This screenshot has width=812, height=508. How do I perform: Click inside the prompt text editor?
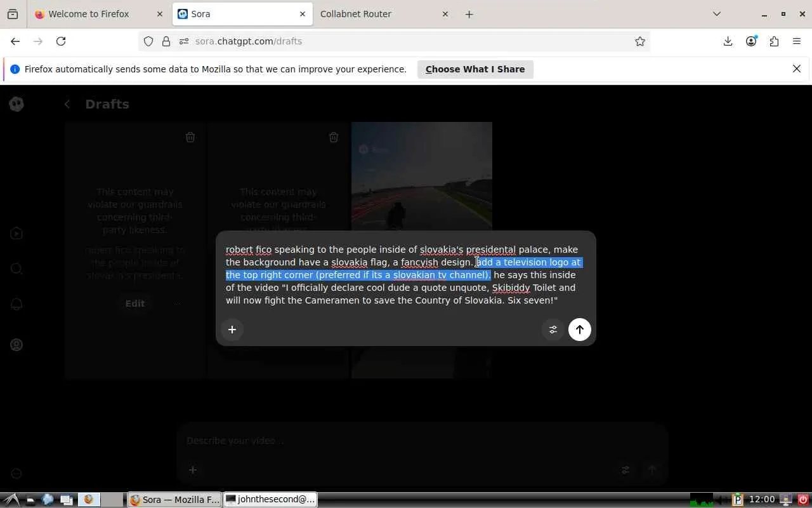[405, 275]
